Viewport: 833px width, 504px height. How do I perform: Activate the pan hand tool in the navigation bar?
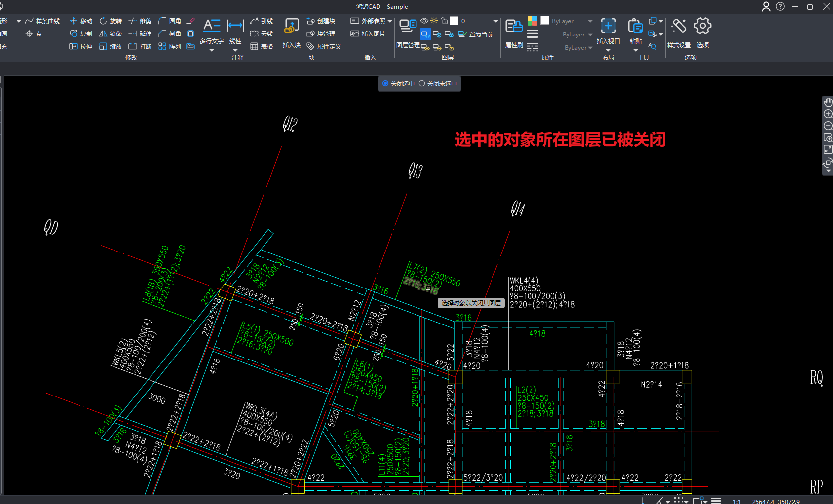(828, 102)
